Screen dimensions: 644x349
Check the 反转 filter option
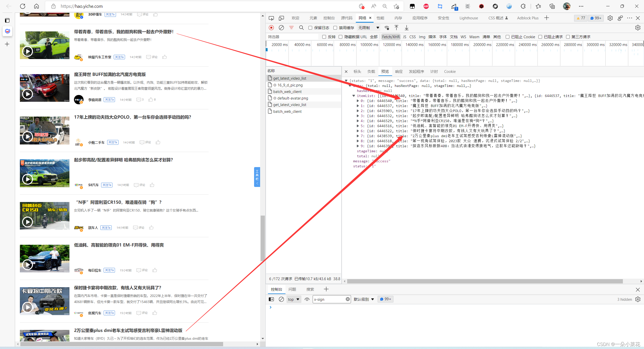point(324,37)
